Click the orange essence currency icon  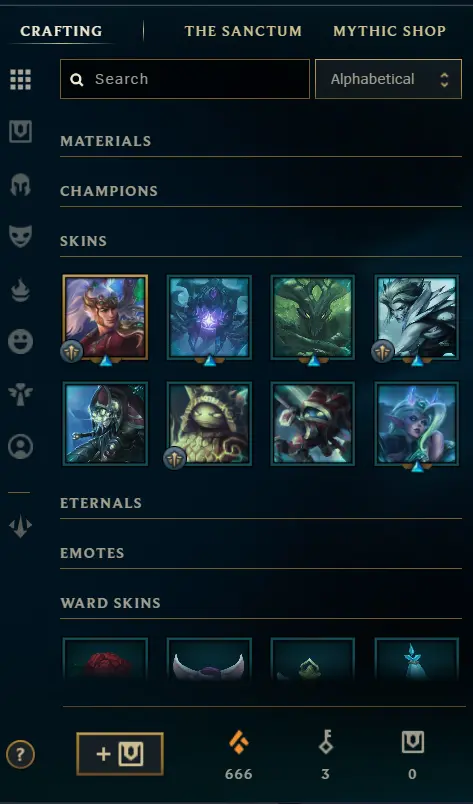[x=239, y=742]
